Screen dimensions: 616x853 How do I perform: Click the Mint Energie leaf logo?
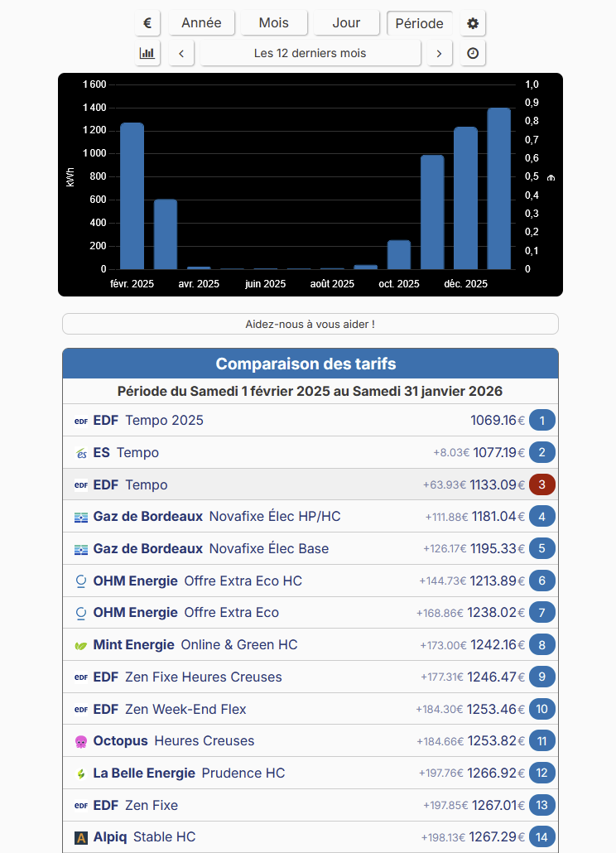point(81,645)
